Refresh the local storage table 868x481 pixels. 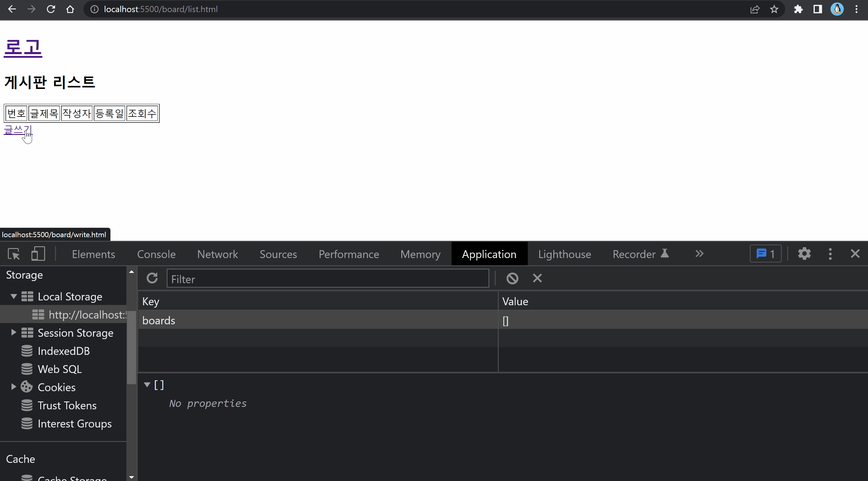coord(152,278)
